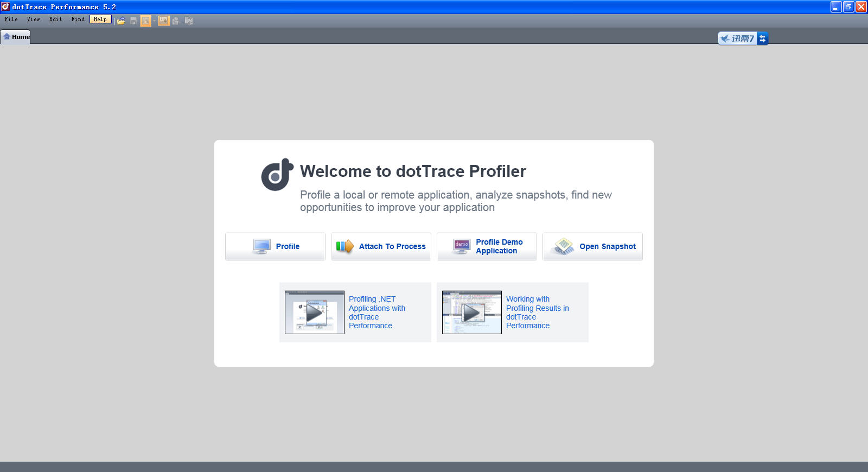Click the Xunlei 7 bird logo widget
Image resolution: width=868 pixels, height=472 pixels.
tap(737, 39)
